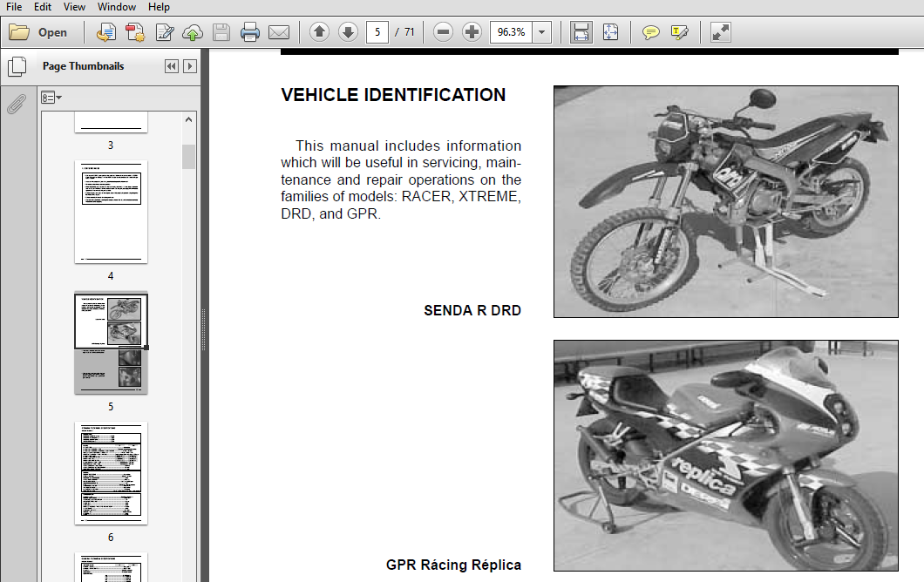Print the document with printer icon
The height and width of the screenshot is (582, 924).
click(x=250, y=32)
